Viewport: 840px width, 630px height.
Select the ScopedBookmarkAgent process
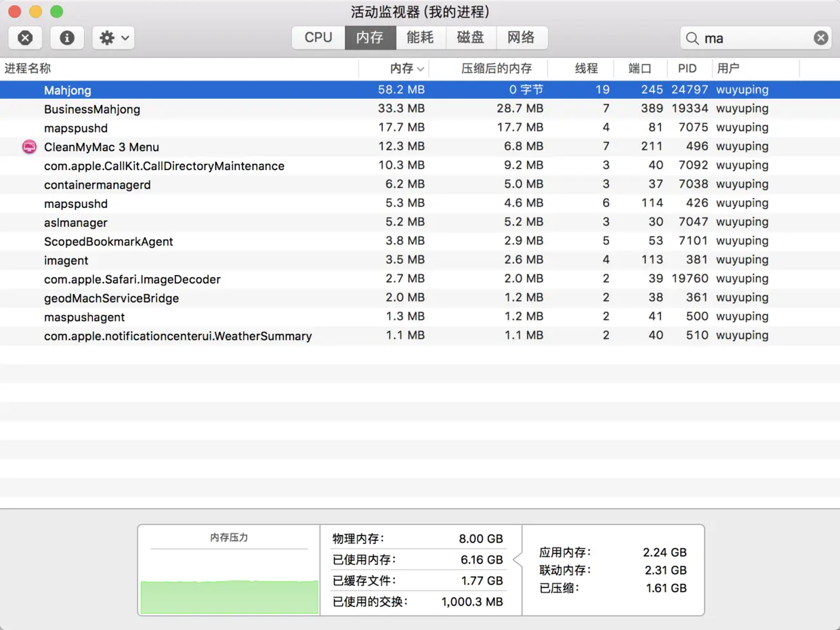tap(420, 241)
